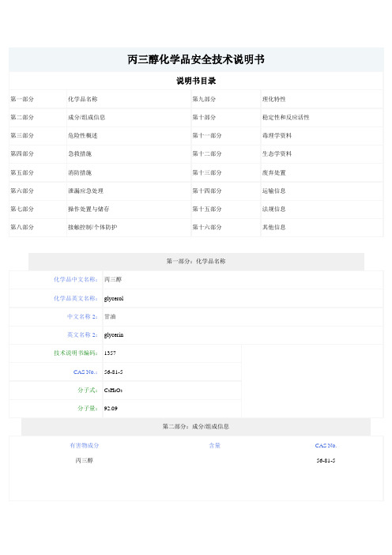Screen dimensions: 392x555
Task: Select 第十一部分 in the contents table
Action: [207, 135]
